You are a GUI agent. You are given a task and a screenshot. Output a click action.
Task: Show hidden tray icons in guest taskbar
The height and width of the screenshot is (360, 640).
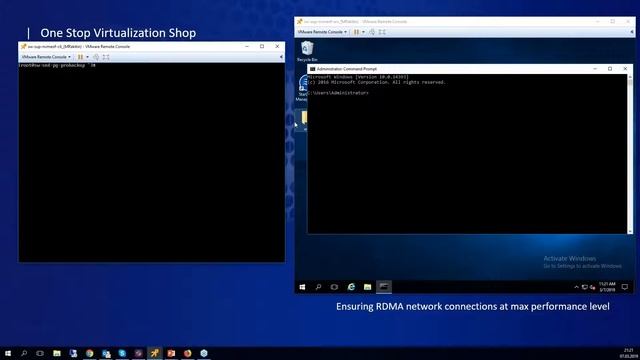576,287
